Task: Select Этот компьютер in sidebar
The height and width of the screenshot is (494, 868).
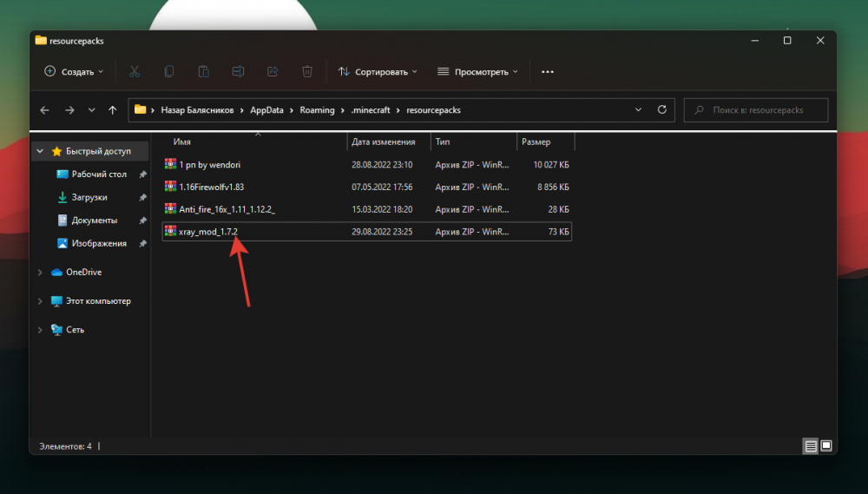Action: (98, 300)
